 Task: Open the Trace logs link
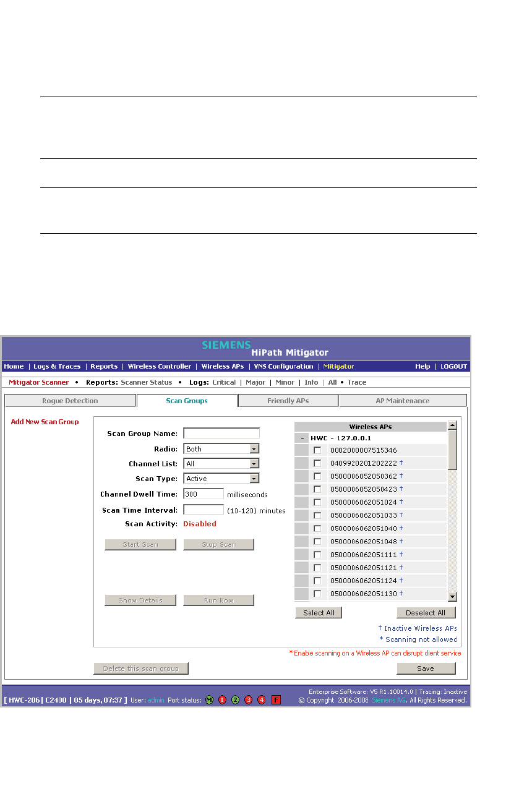tap(357, 382)
